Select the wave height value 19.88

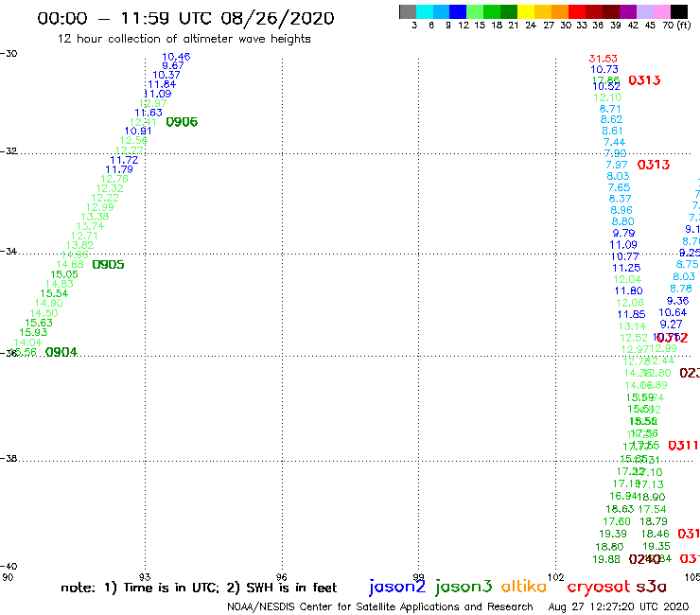(606, 559)
